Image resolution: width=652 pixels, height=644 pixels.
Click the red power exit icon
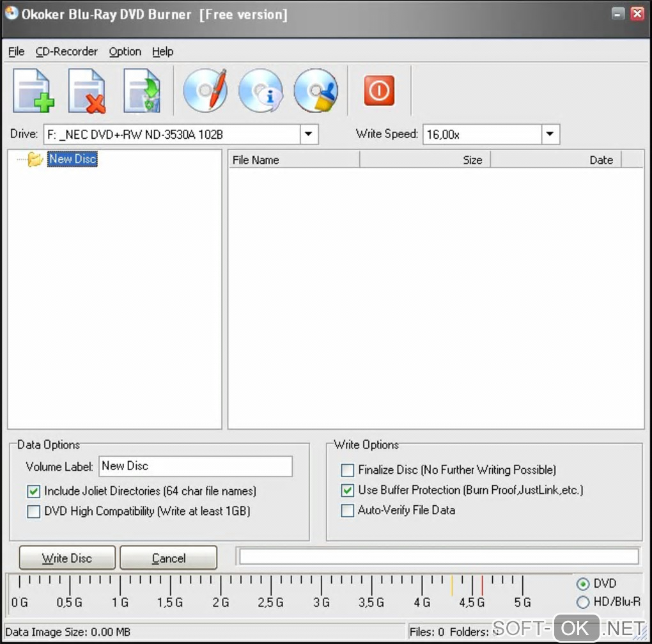pyautogui.click(x=379, y=91)
